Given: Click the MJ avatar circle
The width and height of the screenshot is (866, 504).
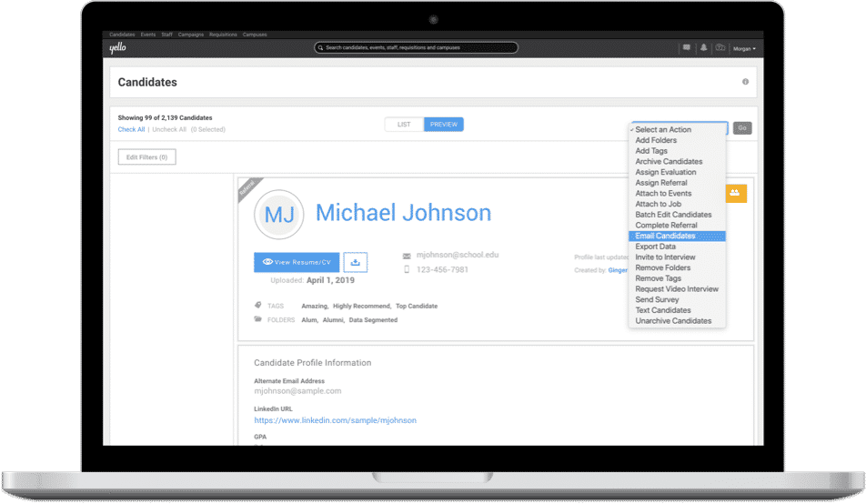Looking at the screenshot, I should pyautogui.click(x=279, y=215).
